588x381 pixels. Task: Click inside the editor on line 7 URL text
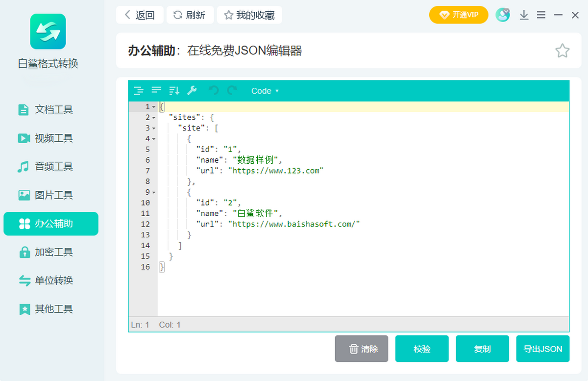[277, 171]
